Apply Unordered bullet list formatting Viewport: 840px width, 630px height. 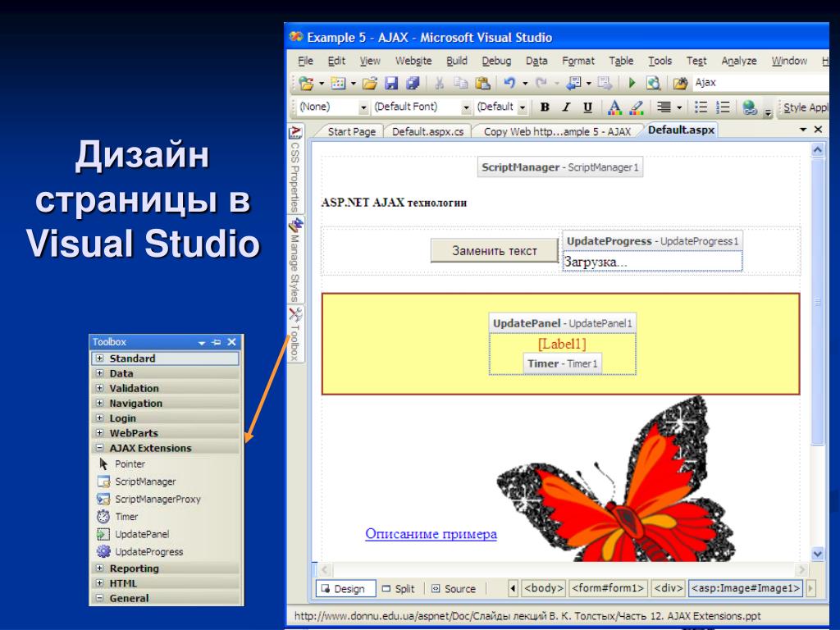tap(701, 107)
